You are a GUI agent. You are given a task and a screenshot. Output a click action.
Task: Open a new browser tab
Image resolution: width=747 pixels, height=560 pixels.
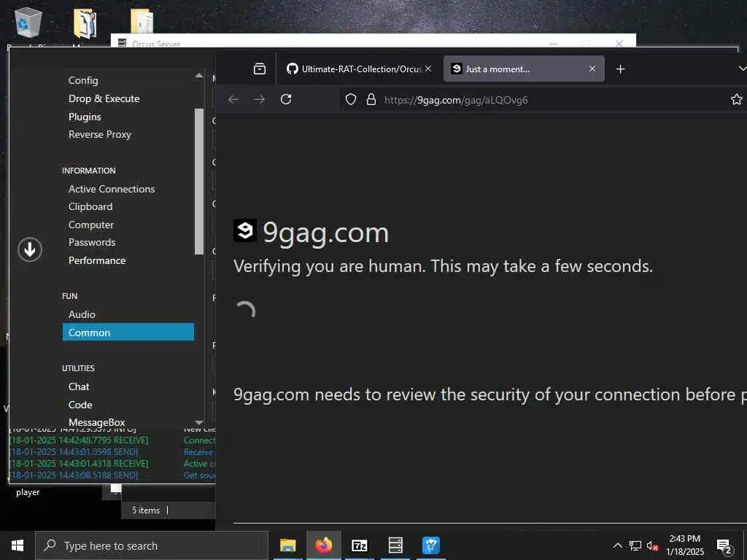pyautogui.click(x=620, y=69)
